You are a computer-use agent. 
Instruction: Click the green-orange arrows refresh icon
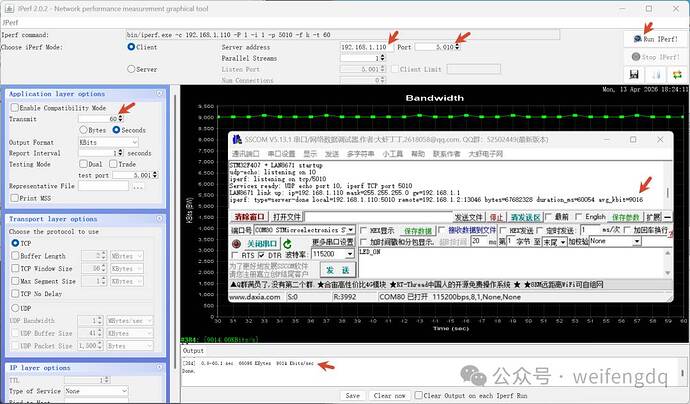point(677,74)
